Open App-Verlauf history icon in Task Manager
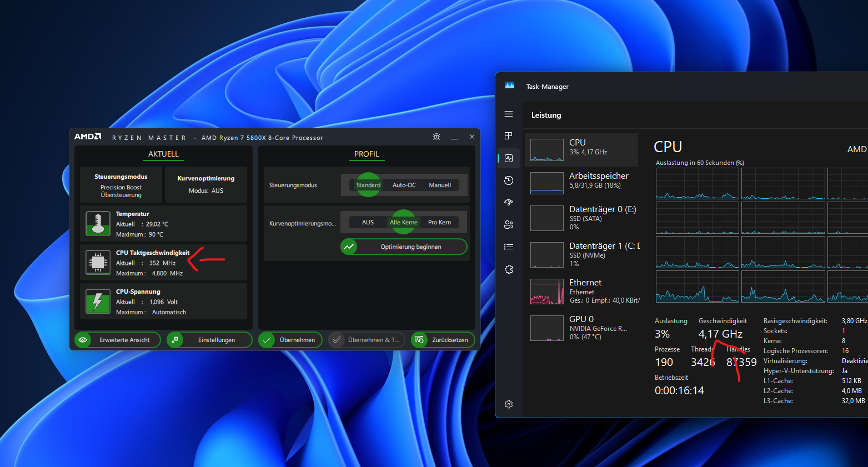This screenshot has width=868, height=467. 509,180
